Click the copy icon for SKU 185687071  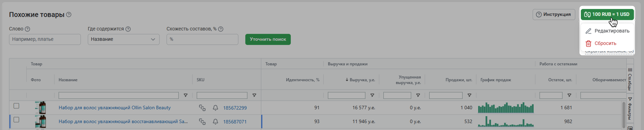202,122
